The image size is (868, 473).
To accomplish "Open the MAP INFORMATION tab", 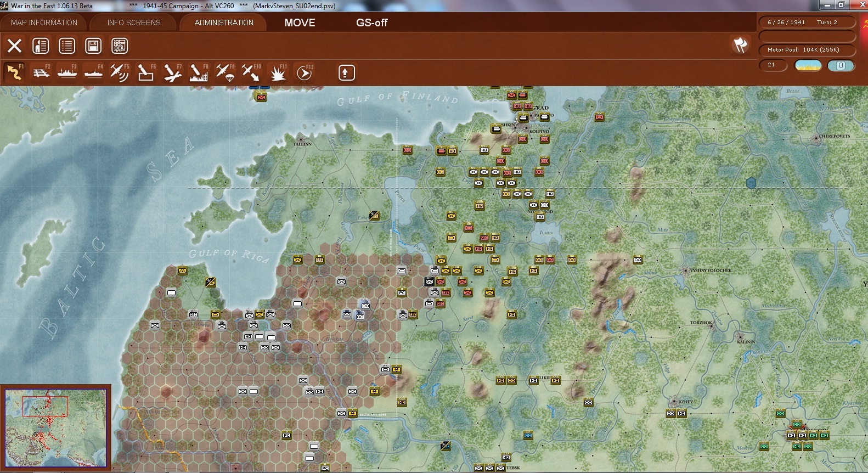I will click(44, 22).
